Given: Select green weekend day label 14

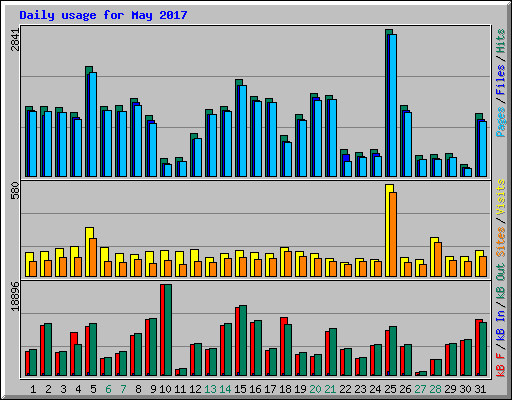Looking at the screenshot, I should [x=225, y=389].
